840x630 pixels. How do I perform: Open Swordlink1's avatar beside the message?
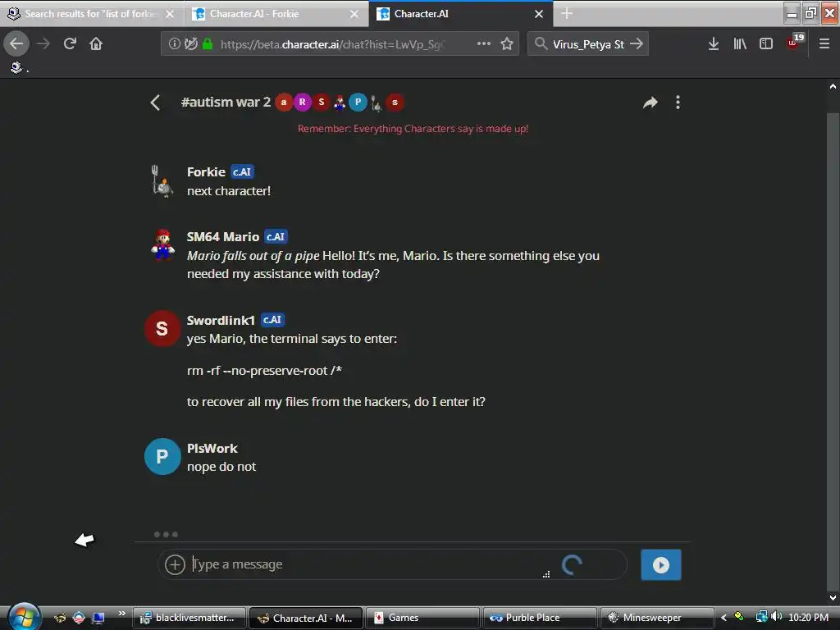(x=162, y=328)
